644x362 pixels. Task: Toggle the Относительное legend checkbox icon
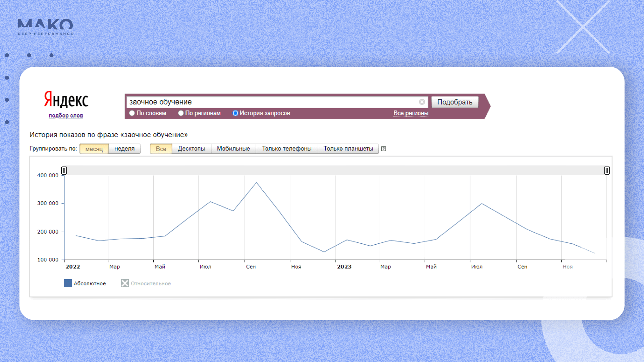[x=125, y=283]
